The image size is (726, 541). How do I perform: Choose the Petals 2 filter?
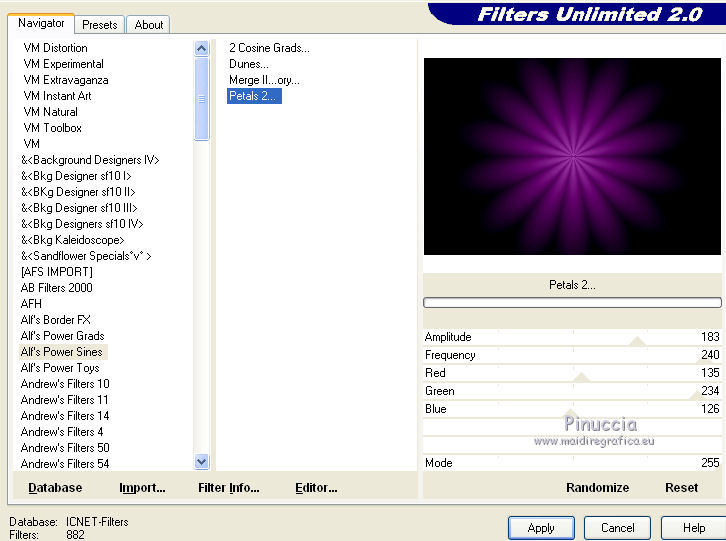click(254, 96)
